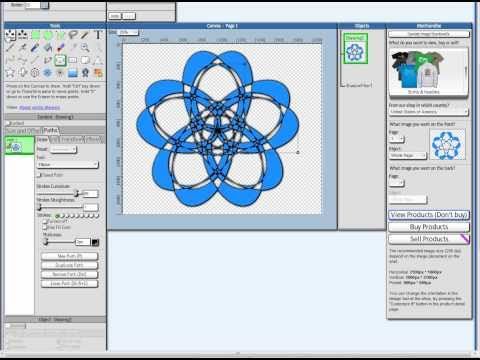This screenshot has width=480, height=360.
Task: Select the pointer selection tool with dots
Action: pos(10,35)
